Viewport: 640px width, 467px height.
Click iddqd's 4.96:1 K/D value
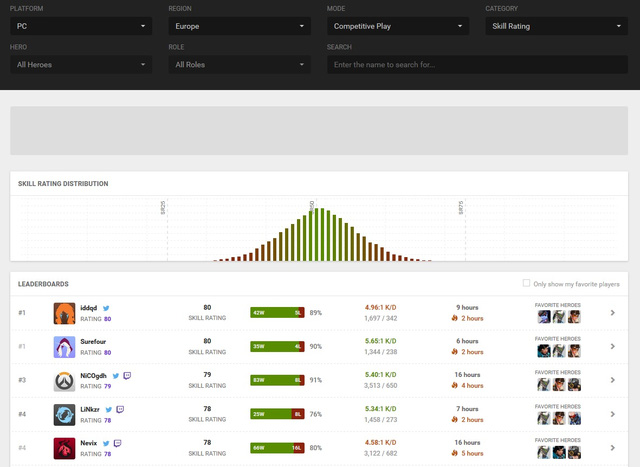pos(380,307)
